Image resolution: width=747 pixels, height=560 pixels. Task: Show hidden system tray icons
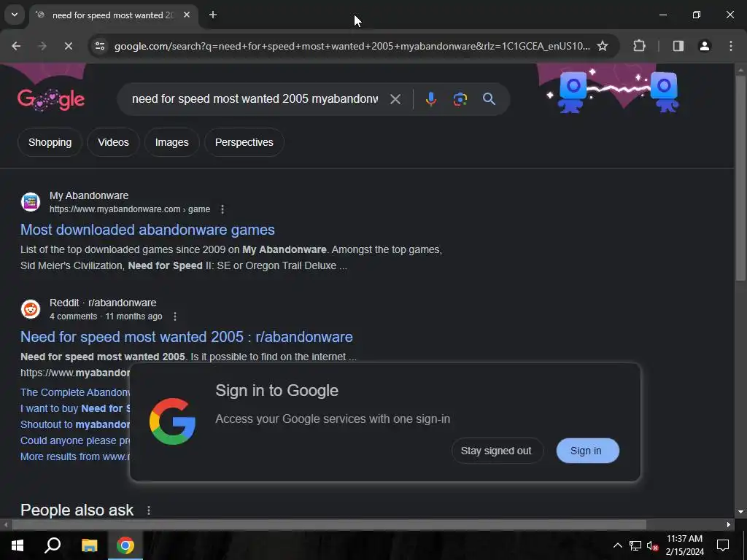617,545
